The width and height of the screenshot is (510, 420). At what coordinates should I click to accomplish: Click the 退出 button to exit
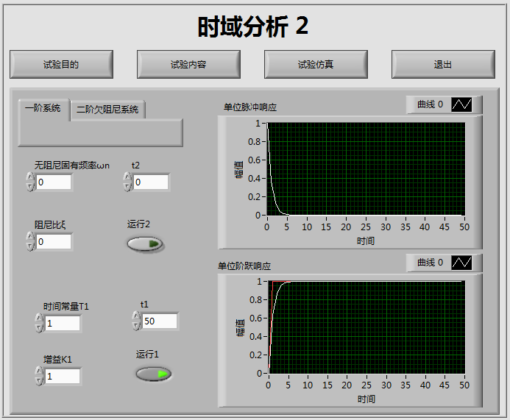(x=443, y=65)
